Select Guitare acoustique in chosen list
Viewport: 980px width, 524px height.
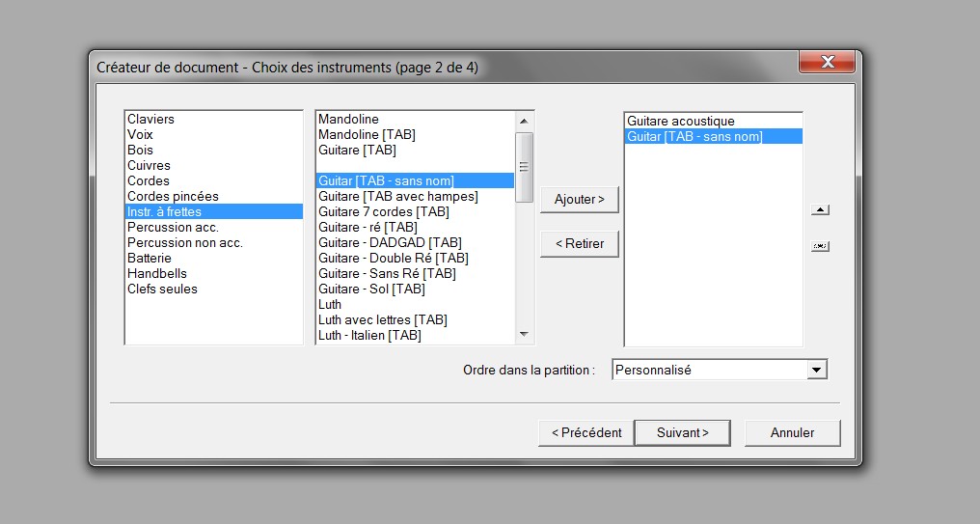coord(680,122)
